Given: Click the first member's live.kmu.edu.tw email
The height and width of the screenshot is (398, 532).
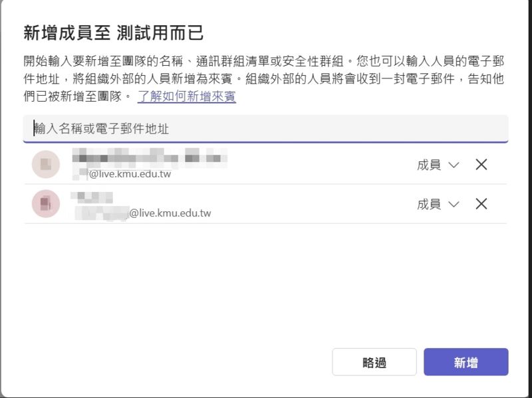Looking at the screenshot, I should (x=130, y=174).
